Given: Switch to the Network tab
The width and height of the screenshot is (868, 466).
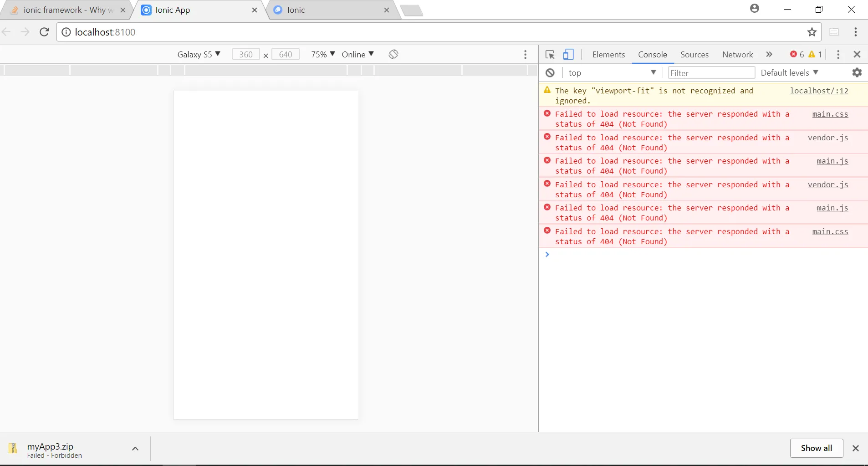Looking at the screenshot, I should (737, 55).
